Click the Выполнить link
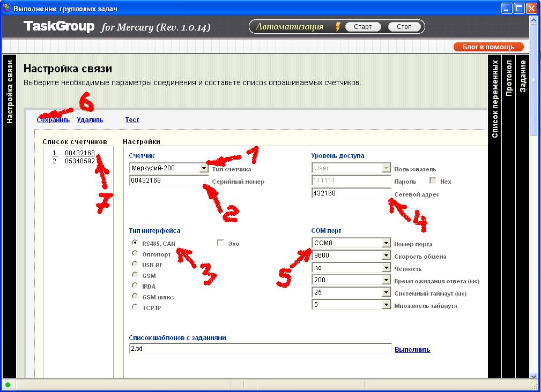This screenshot has height=392, width=541. (x=412, y=350)
